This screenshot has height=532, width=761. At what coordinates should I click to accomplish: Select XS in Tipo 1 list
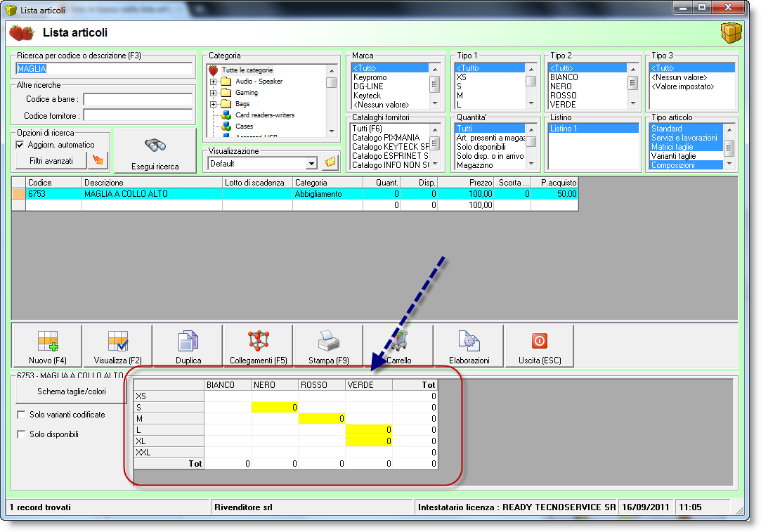(x=461, y=77)
